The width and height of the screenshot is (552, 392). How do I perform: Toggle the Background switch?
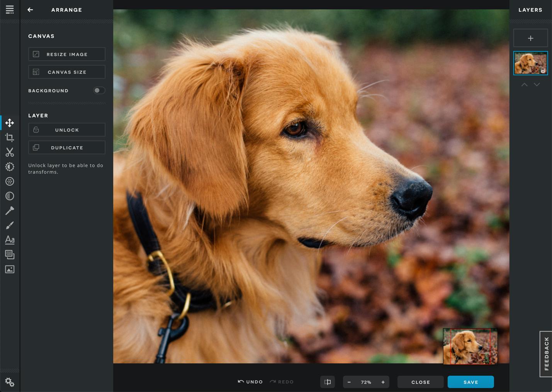99,90
